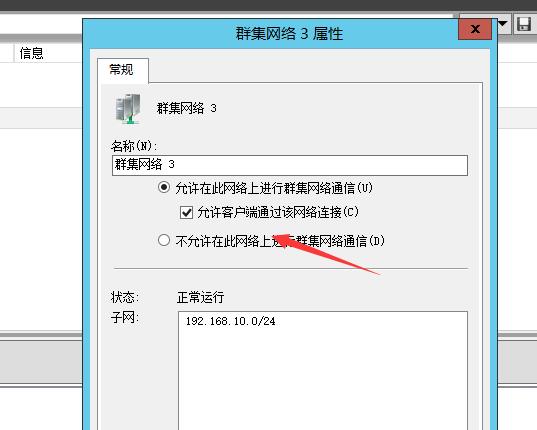Toggle 允许客户端通过该网络连接 checkbox

tap(186, 212)
